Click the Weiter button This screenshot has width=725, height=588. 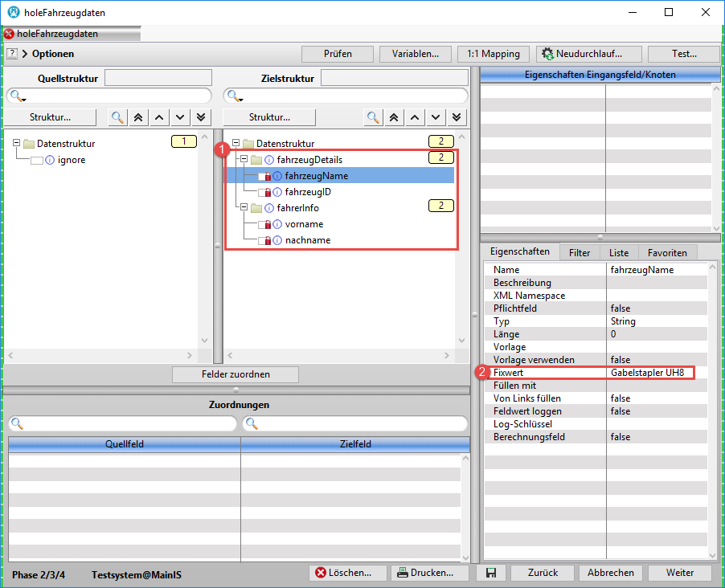pos(680,573)
